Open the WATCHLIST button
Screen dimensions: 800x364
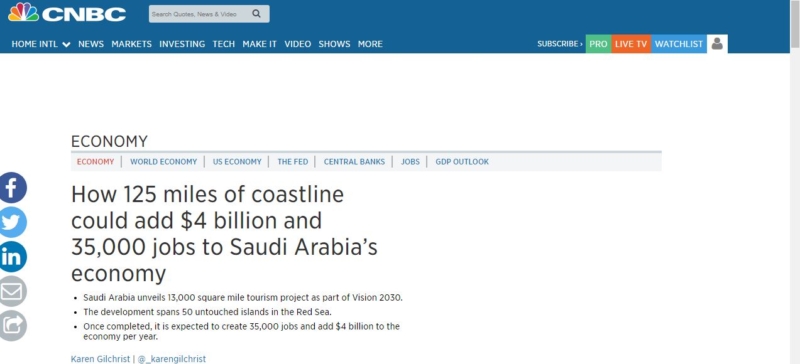pyautogui.click(x=679, y=44)
